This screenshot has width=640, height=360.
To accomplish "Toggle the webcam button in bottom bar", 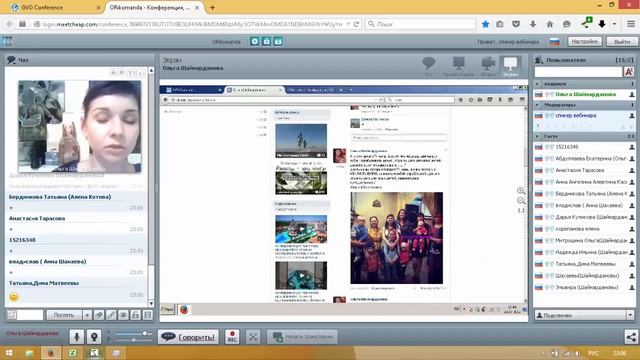I will [x=94, y=337].
